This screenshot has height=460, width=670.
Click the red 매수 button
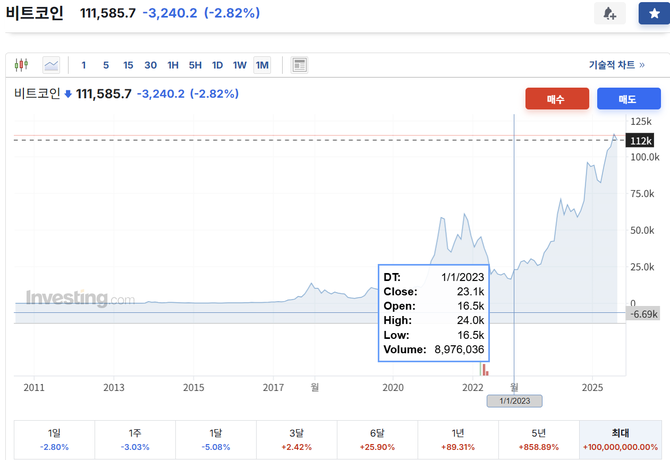[557, 99]
